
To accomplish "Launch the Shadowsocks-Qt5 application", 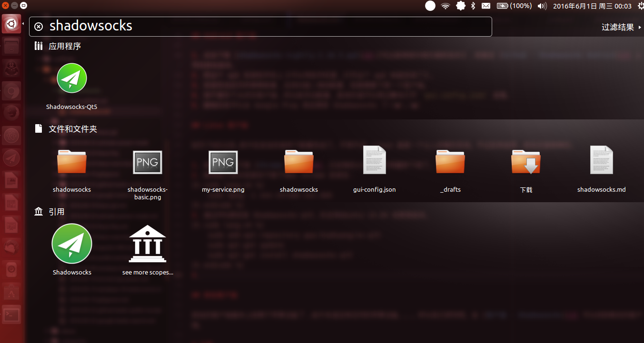I will pos(72,87).
